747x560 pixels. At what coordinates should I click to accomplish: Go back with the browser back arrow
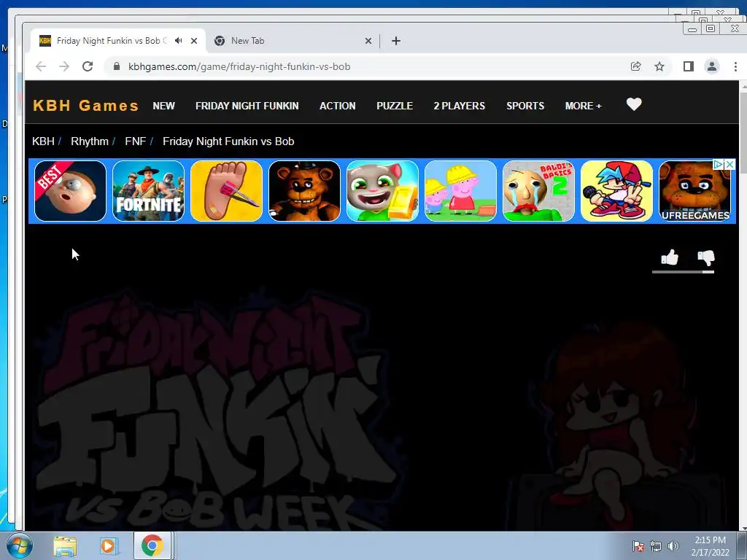41,66
